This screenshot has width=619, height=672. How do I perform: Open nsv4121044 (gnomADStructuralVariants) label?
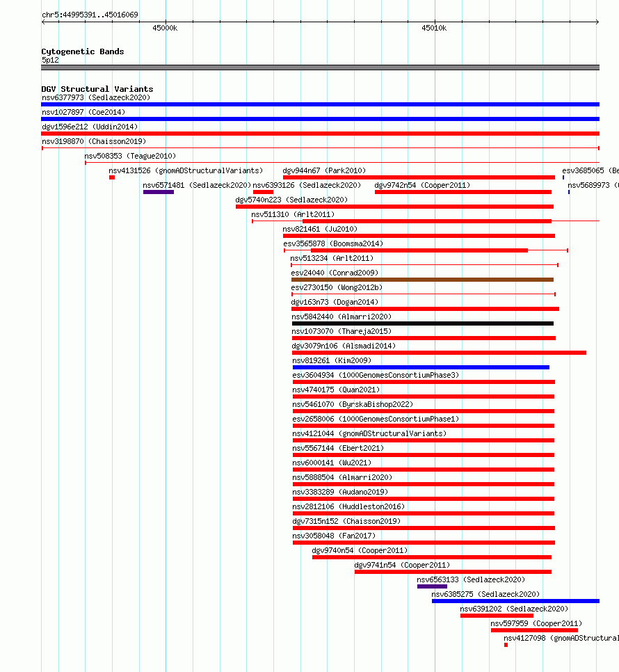(x=369, y=433)
